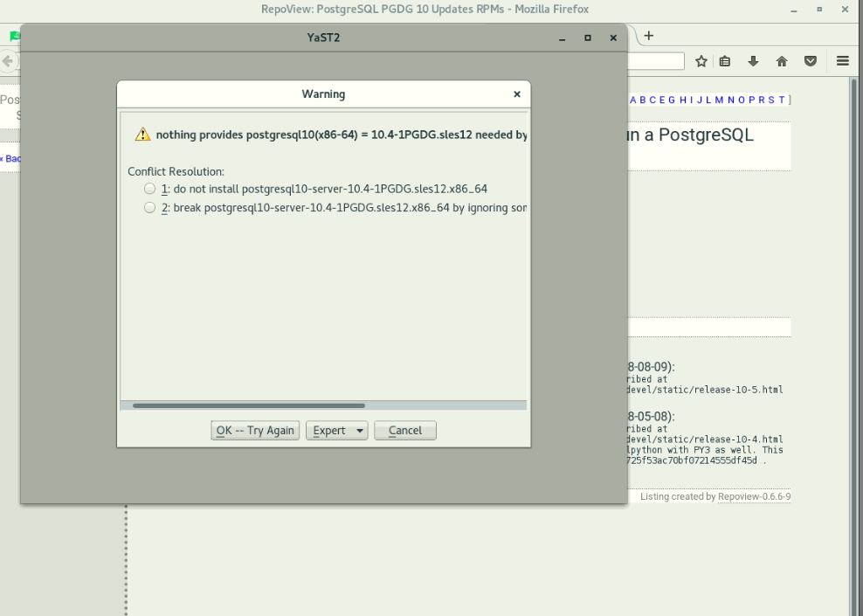
Task: Open a new tab with plus icon
Action: tap(649, 36)
